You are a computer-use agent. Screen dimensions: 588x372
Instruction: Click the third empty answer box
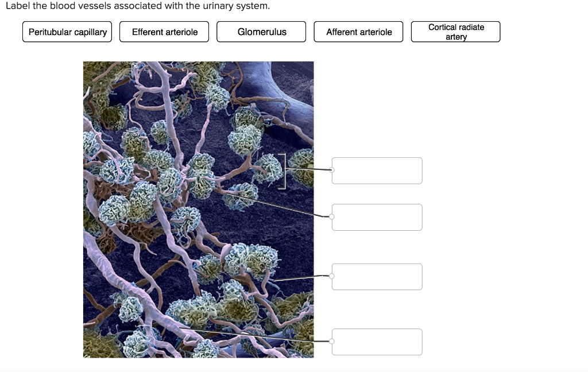pyautogui.click(x=377, y=276)
